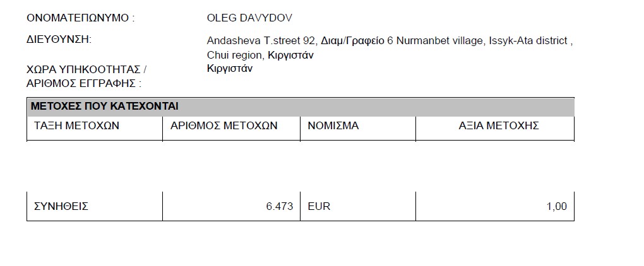Click the ΜΕΤΟΧΕΣ ΠΟΥ ΚΑΤΕΧΟΝΤΑΙ header bar
This screenshot has width=644, height=266.
tap(301, 107)
